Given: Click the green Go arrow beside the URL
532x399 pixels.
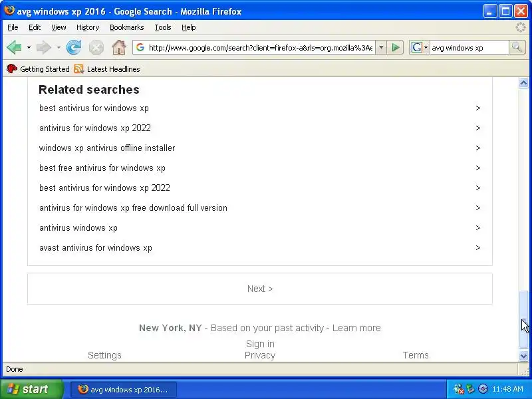Looking at the screenshot, I should (395, 47).
